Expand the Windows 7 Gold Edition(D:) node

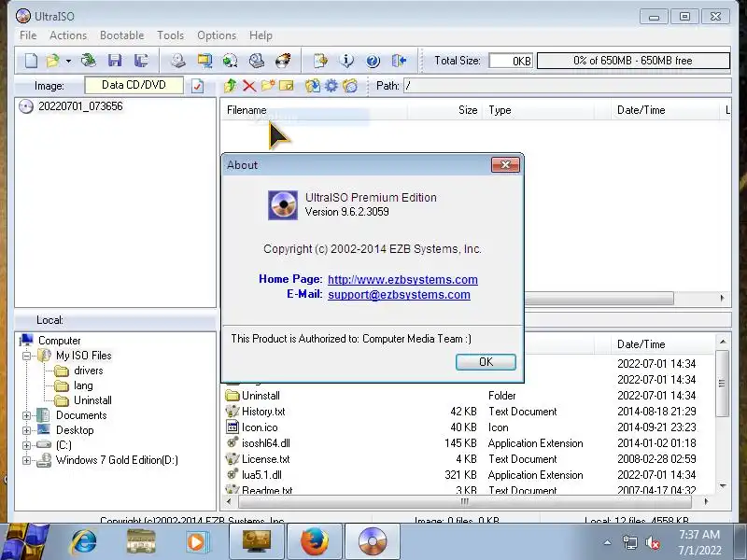(27, 460)
